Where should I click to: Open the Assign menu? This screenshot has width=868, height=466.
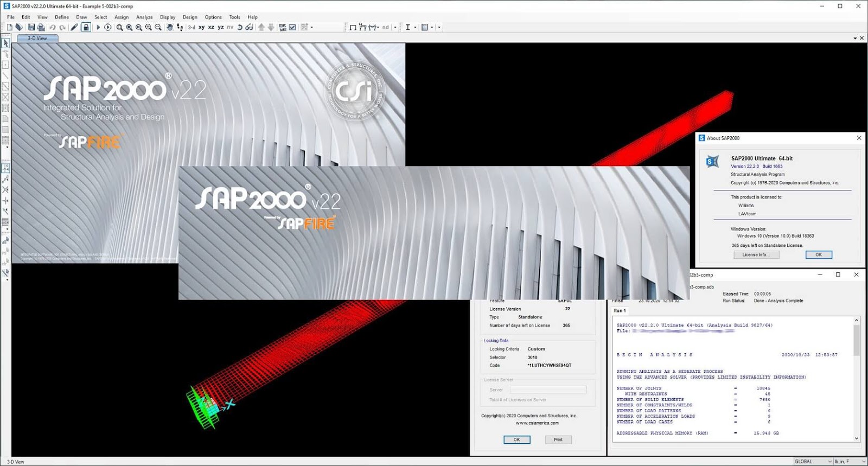pyautogui.click(x=122, y=17)
